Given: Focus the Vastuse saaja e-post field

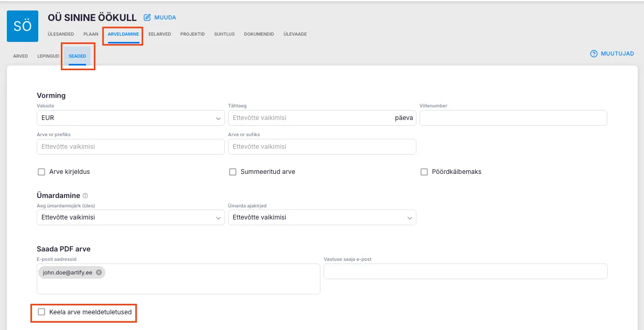Looking at the screenshot, I should click(465, 271).
